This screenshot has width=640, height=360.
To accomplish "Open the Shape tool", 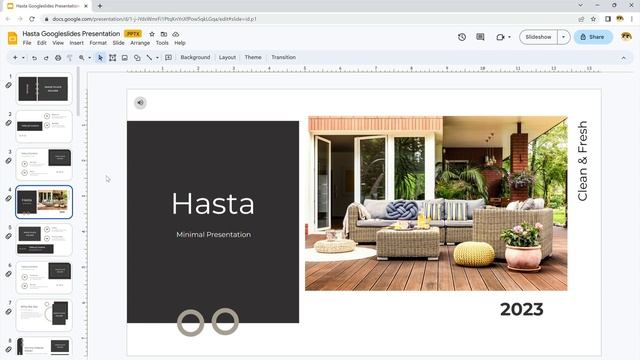I will pos(137,58).
